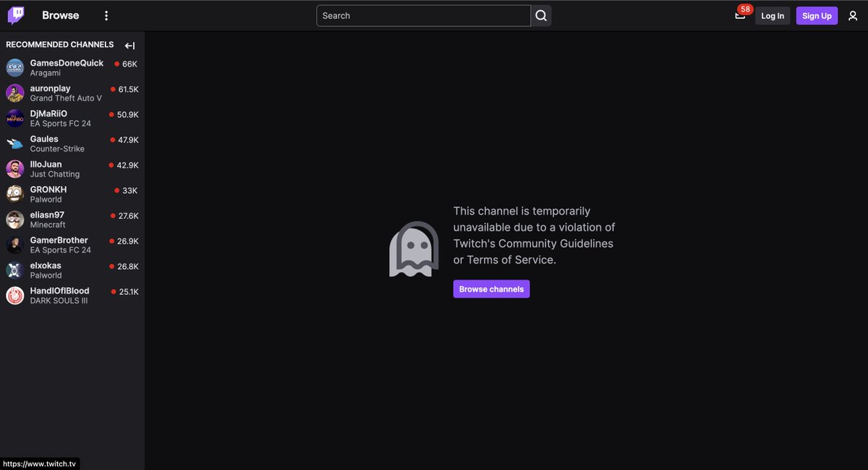Open the GRONKH channel name

pos(48,189)
